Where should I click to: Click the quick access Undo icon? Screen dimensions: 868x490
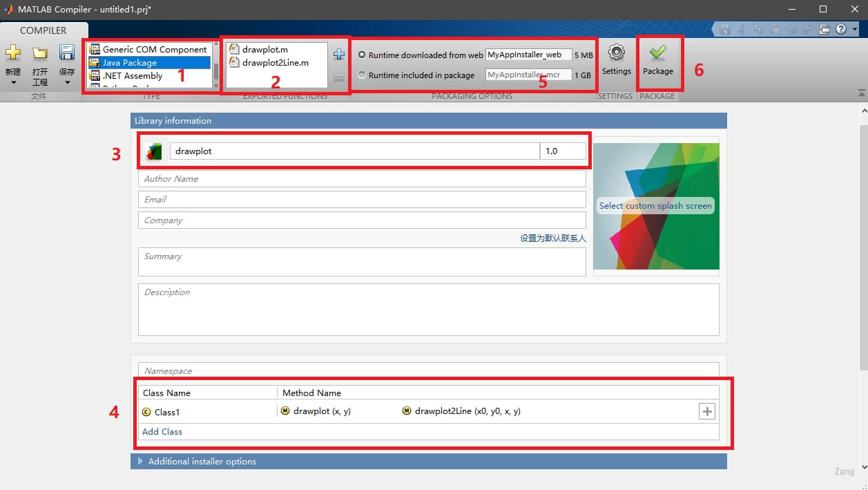click(792, 30)
